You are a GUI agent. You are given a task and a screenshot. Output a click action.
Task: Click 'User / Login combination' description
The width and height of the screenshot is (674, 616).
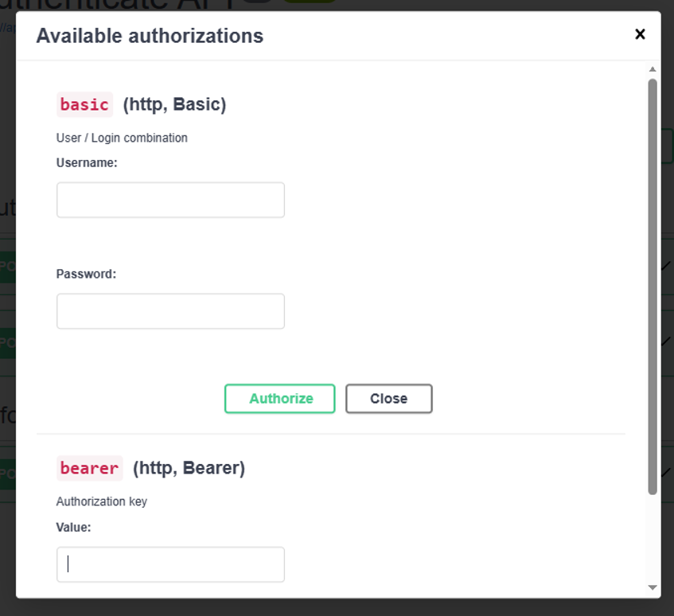pos(122,138)
